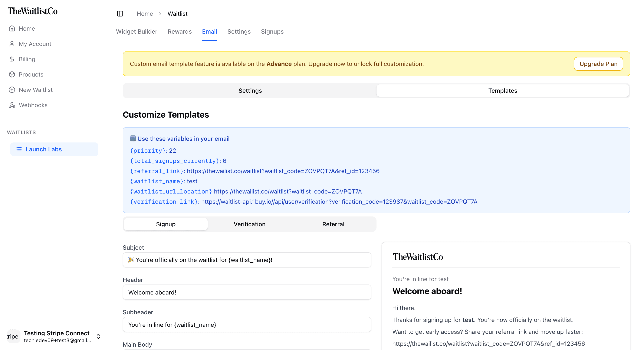Create a New Waitlist with the plus icon
Viewport: 644px width, 350px height.
[12, 90]
